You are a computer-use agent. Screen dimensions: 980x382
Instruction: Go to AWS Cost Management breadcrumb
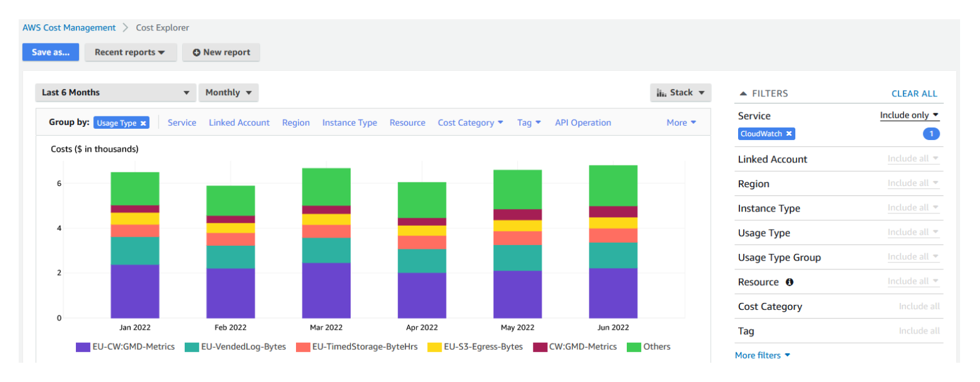click(x=69, y=27)
